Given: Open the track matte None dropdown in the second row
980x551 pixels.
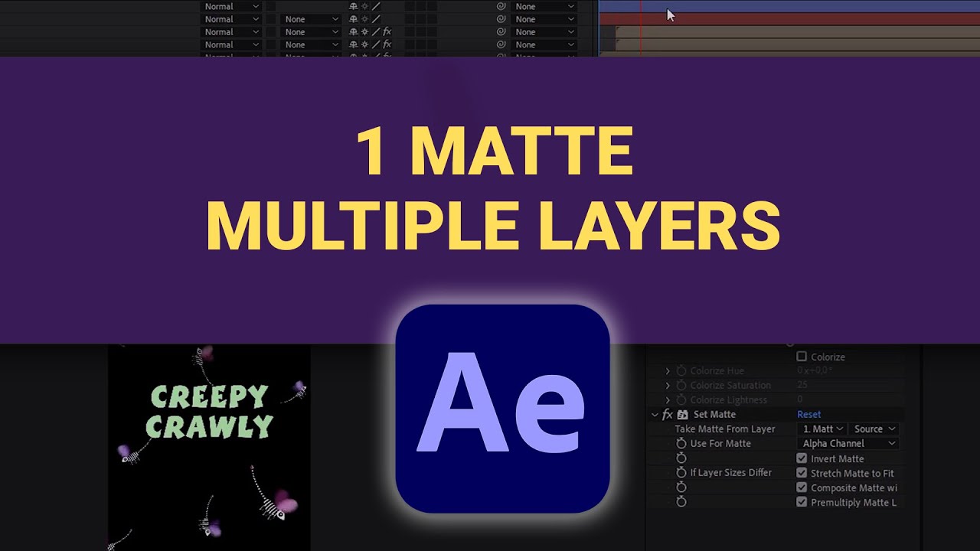Looking at the screenshot, I should click(312, 19).
